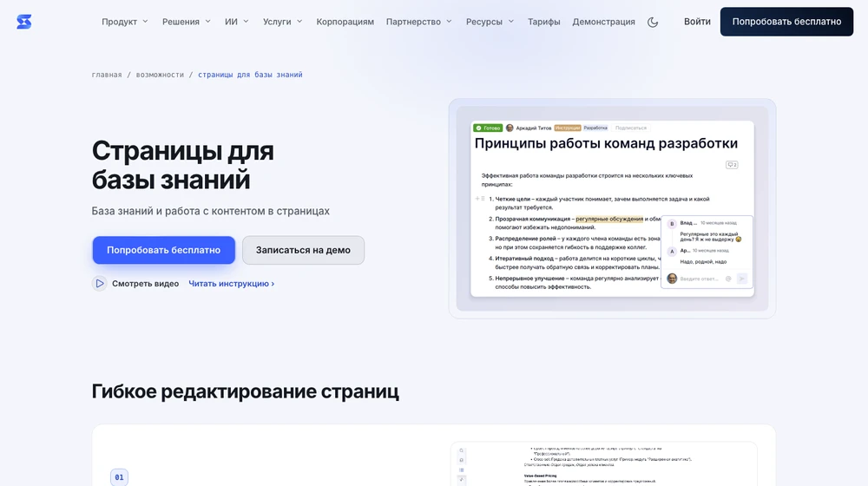Click the mention @ icon in the reply box
The image size is (868, 486).
(x=728, y=279)
